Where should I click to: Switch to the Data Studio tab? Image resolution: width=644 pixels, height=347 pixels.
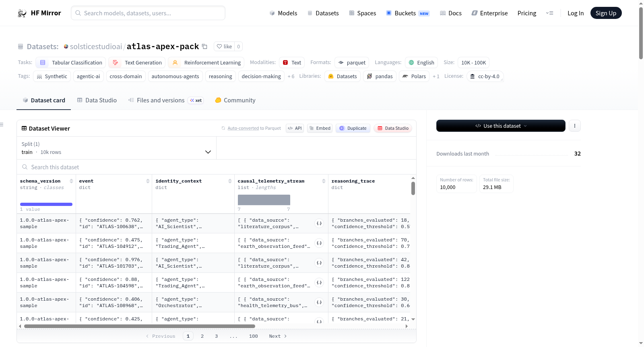(97, 100)
